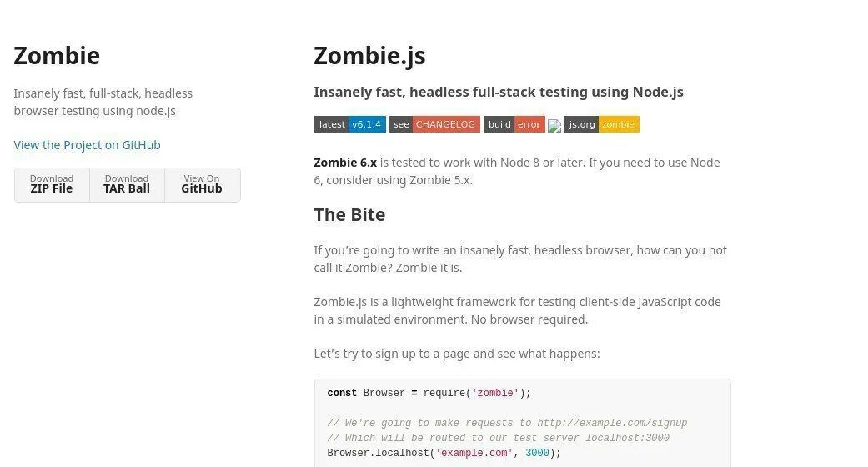Click the js.org zombie badge
This screenshot has height=467, width=868.
coord(602,124)
